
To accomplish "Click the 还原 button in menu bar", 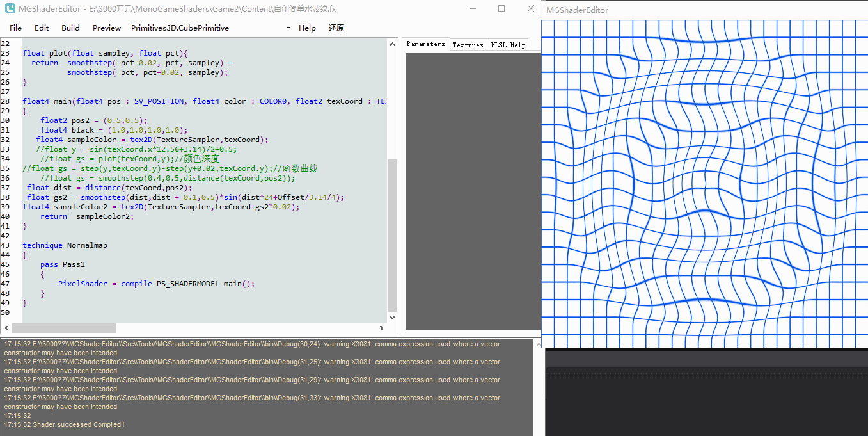I will (x=336, y=28).
